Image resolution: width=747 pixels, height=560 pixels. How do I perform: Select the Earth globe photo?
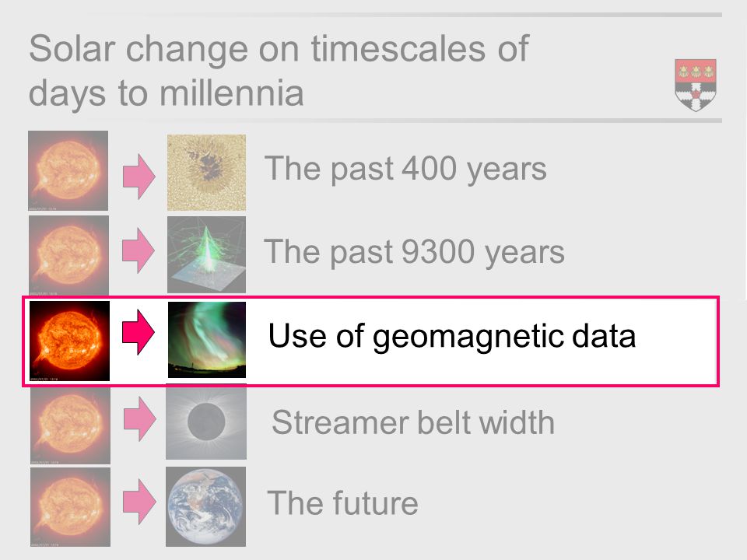pos(205,506)
